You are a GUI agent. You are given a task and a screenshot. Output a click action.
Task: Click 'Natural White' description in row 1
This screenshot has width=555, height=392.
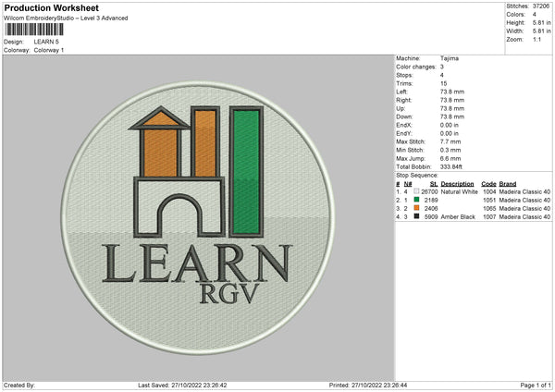coord(460,191)
